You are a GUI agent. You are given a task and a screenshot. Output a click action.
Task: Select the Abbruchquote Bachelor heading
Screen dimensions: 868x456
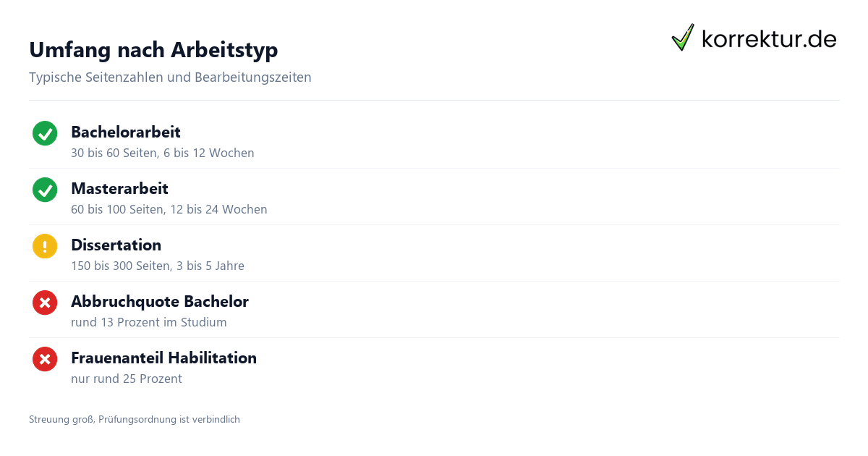click(160, 301)
